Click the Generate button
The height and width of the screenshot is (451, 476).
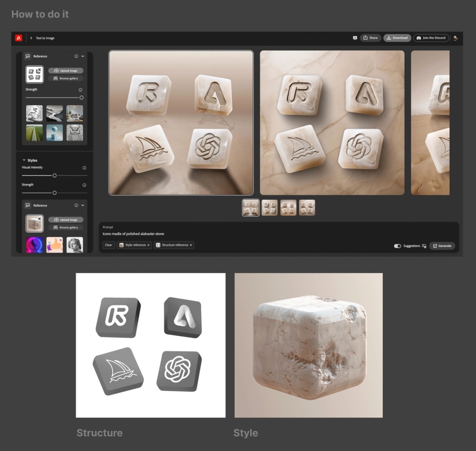(442, 246)
